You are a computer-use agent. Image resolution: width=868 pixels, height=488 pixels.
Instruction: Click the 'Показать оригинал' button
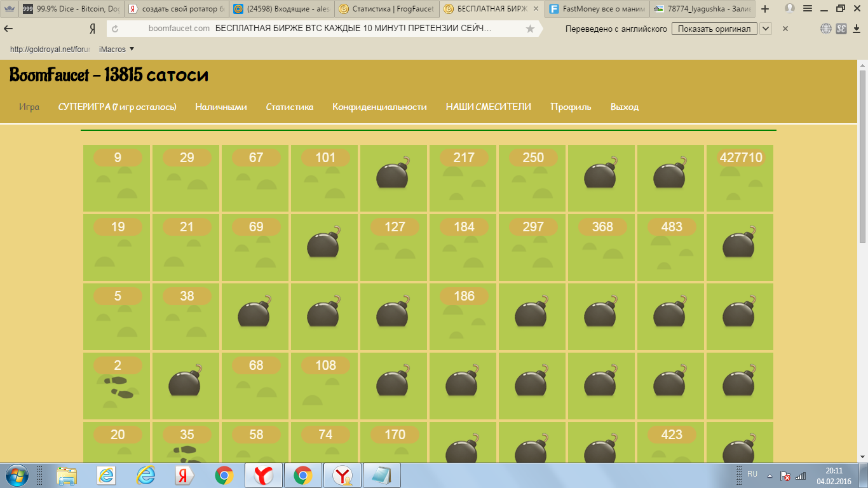click(715, 29)
